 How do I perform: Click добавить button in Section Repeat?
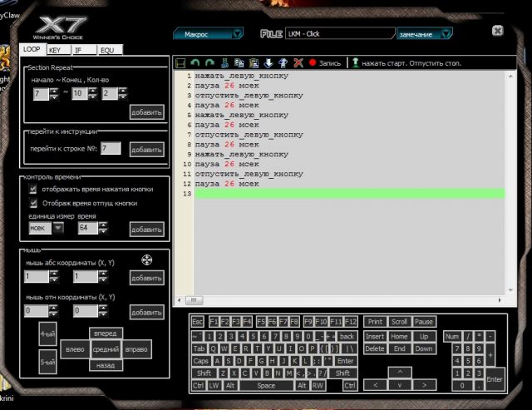coord(146,112)
